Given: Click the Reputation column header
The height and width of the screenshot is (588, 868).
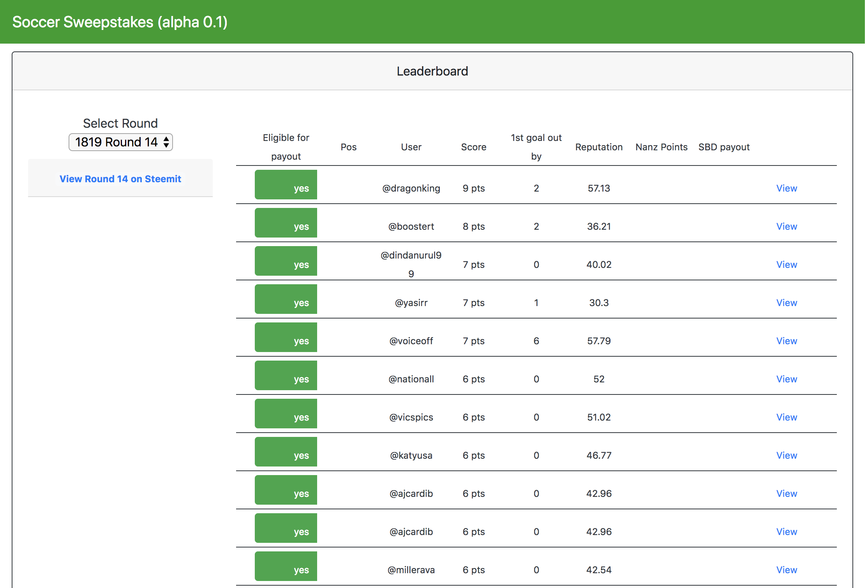Looking at the screenshot, I should (599, 147).
